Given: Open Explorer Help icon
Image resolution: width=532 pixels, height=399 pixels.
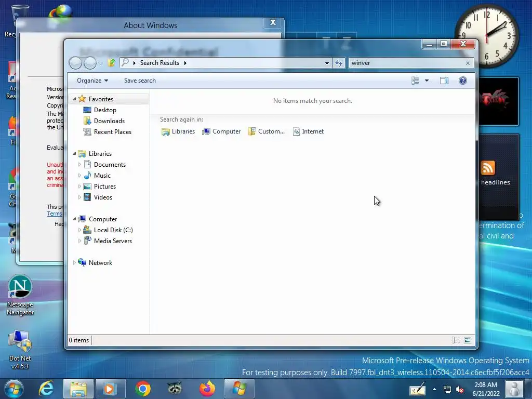Looking at the screenshot, I should 463,81.
